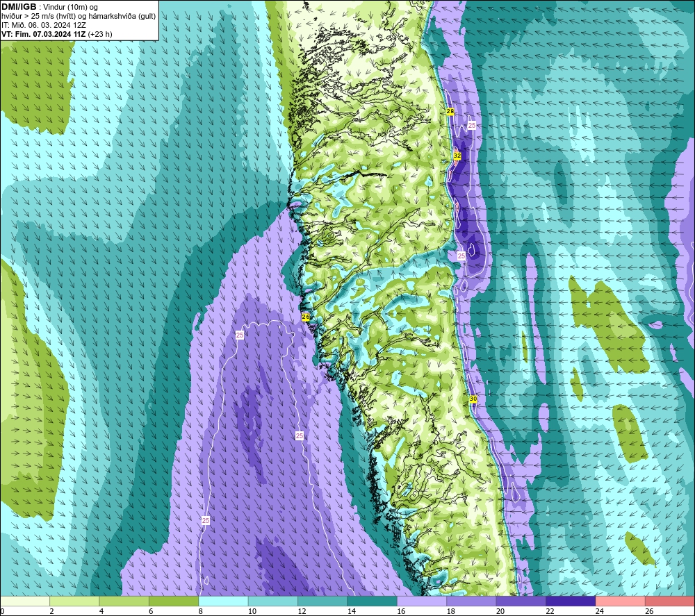Select the 'VT: Fim. 07.03.2024 11Z' line
Image resolution: width=695 pixels, height=616 pixels.
pyautogui.click(x=43, y=34)
